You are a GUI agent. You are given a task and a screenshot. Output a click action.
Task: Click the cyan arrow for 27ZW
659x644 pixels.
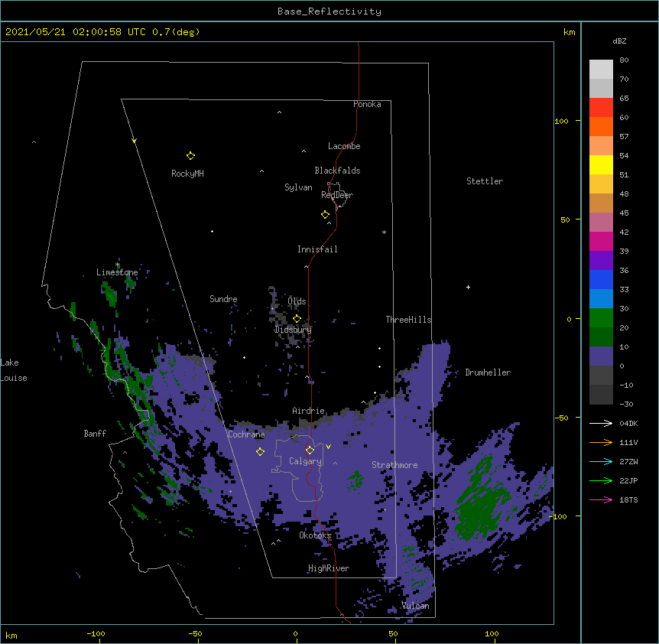click(601, 461)
